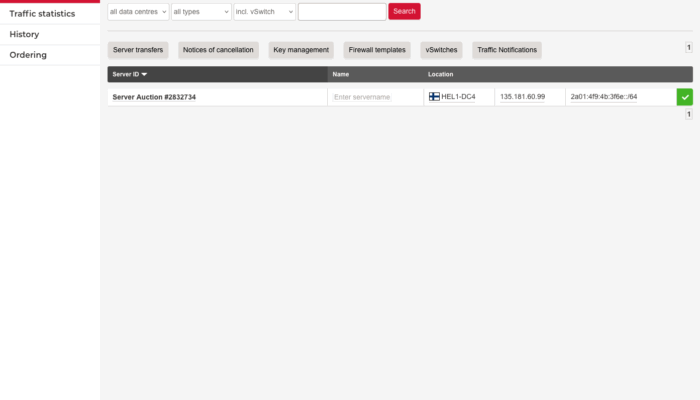This screenshot has height=400, width=700.
Task: Open Firewall templates
Action: [377, 50]
